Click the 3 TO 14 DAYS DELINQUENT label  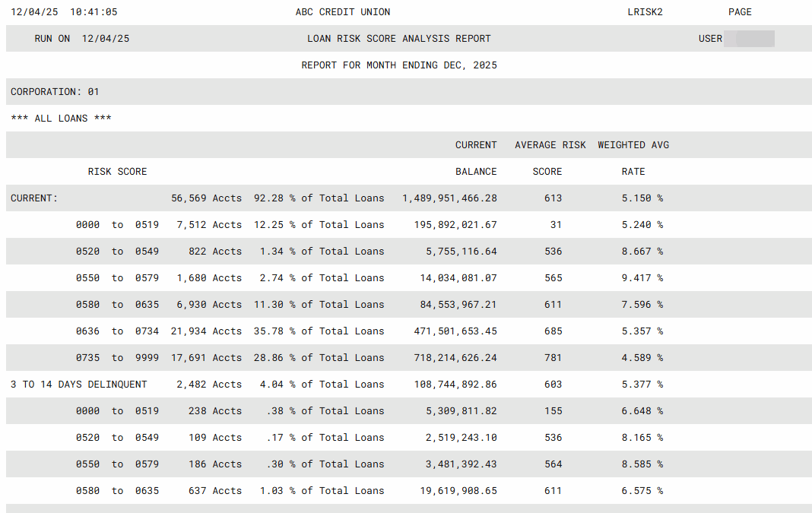pyautogui.click(x=78, y=385)
